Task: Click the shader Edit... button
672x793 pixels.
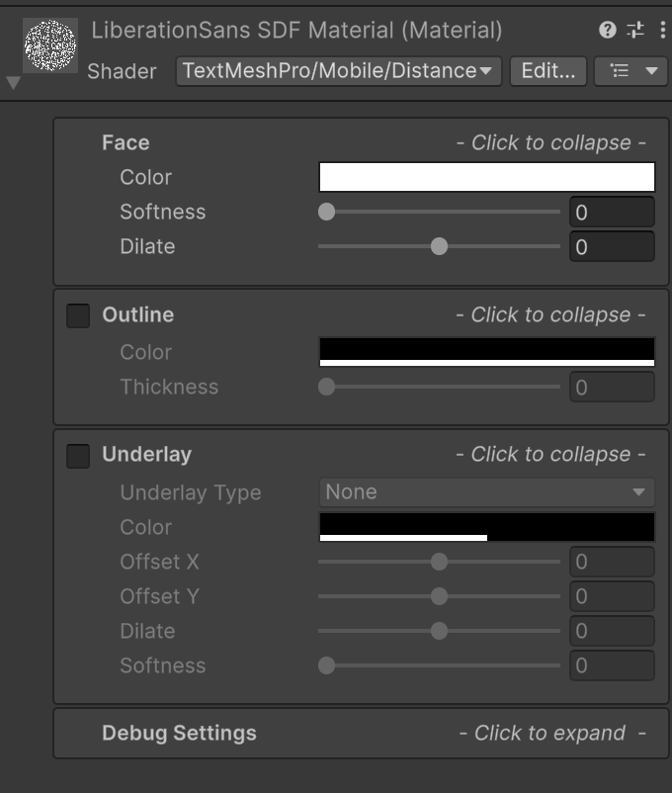Action: (548, 71)
